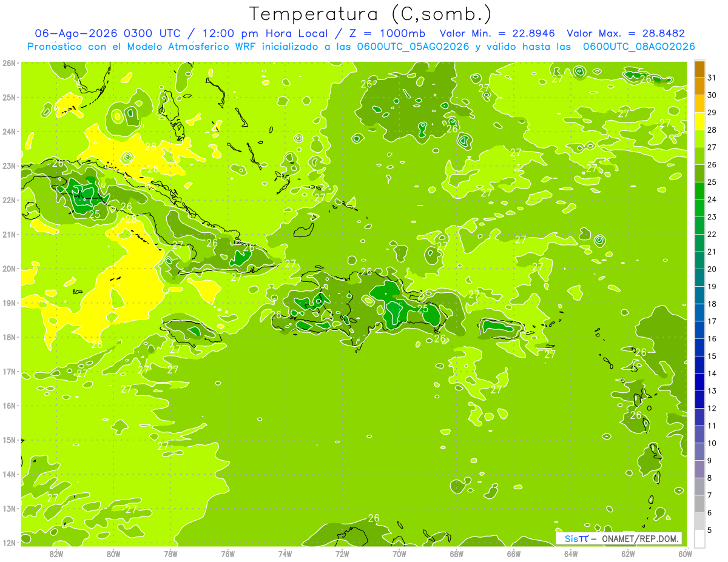
Task: Click the orange 30–31 swatch on color scale
Action: [x=699, y=86]
